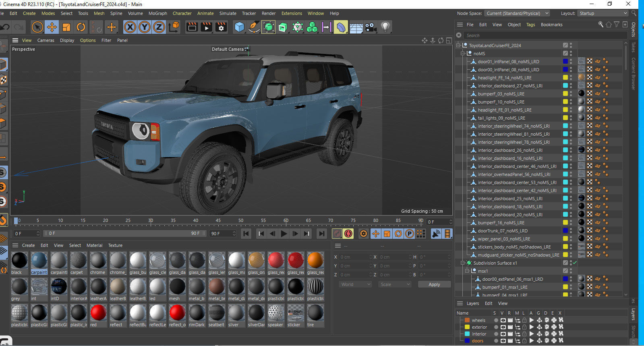Collapse ToyotaLandCruiserFE_2024 tree node
This screenshot has height=346, width=644.
point(458,46)
